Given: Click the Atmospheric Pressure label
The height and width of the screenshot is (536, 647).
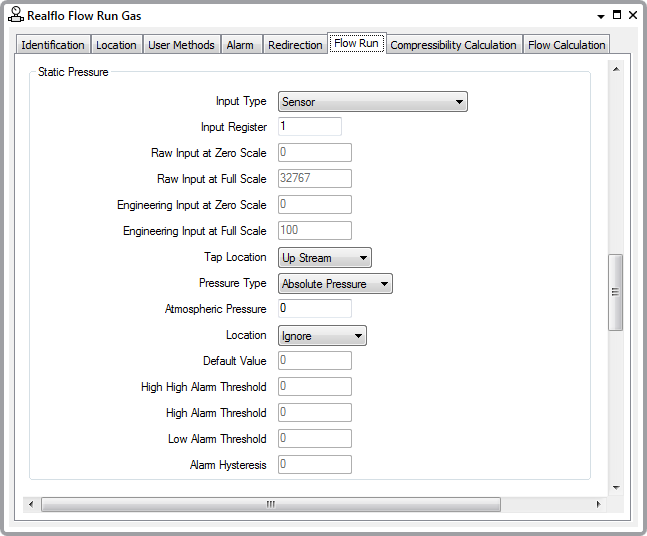Looking at the screenshot, I should point(215,309).
